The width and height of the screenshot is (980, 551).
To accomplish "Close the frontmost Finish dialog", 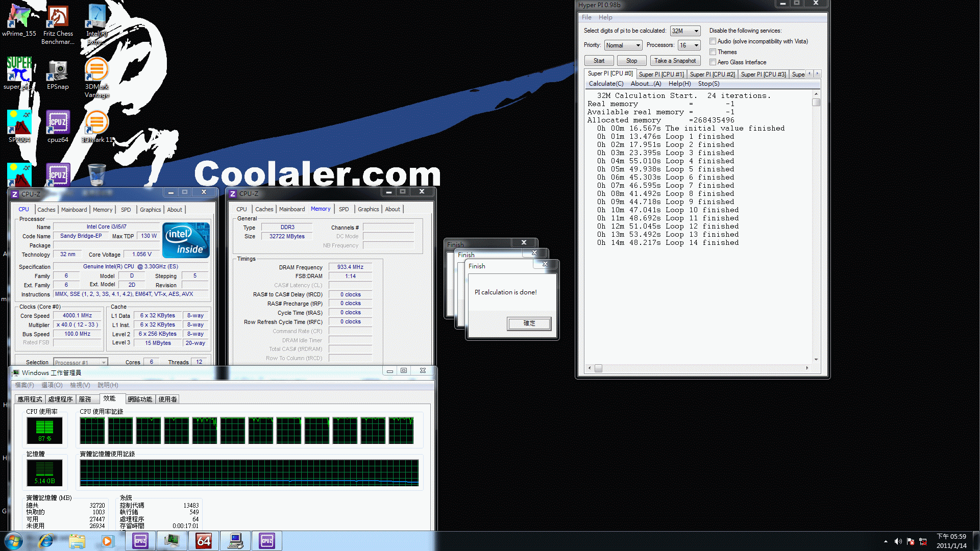I will tap(545, 264).
